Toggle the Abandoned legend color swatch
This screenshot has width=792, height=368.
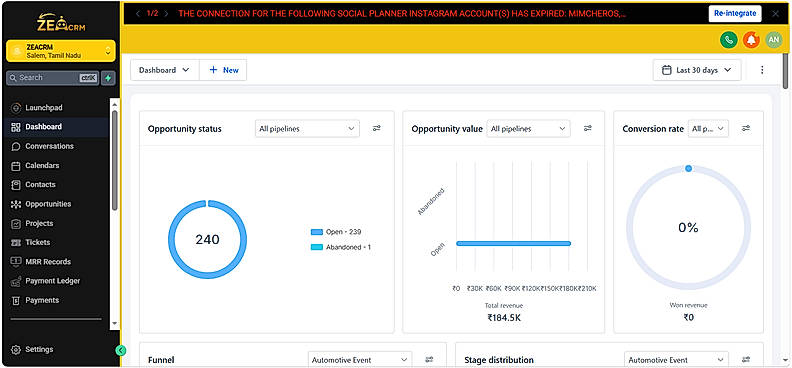click(x=317, y=247)
